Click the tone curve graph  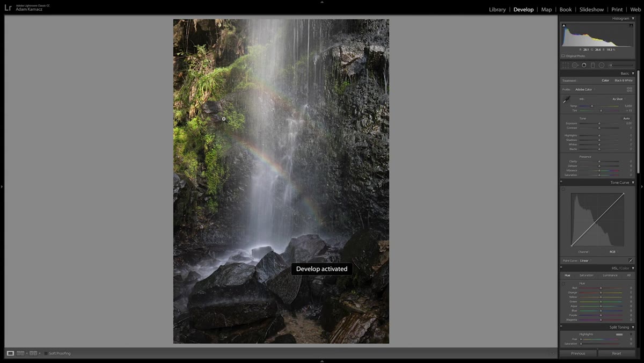tap(597, 220)
